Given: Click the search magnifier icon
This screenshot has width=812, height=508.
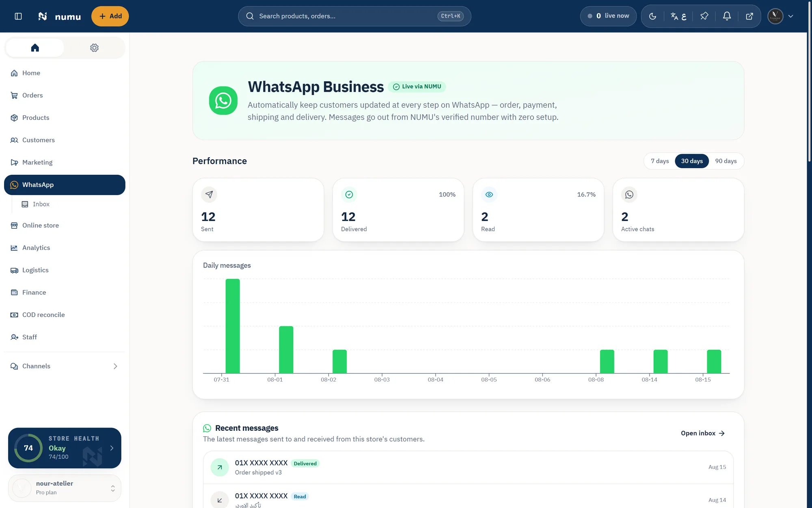Looking at the screenshot, I should 250,16.
